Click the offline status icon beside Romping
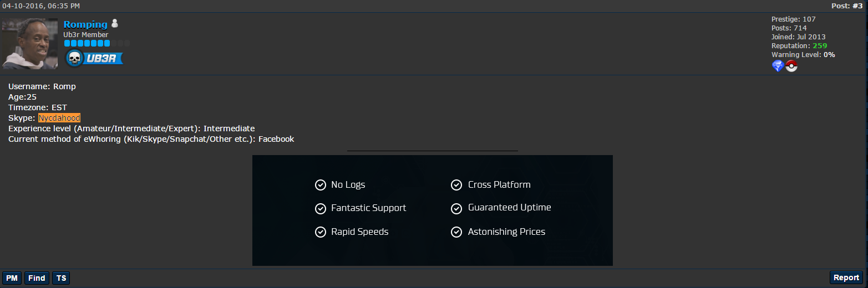Image resolution: width=868 pixels, height=288 pixels. pos(115,24)
